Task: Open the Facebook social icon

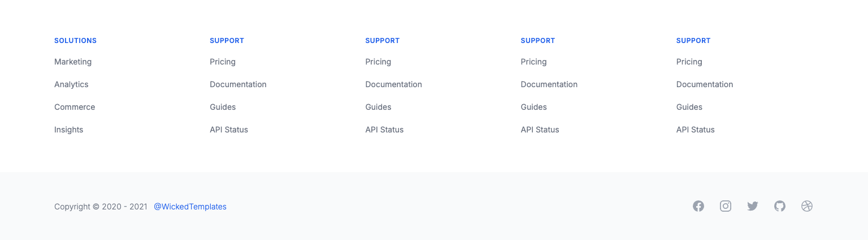Action: [x=698, y=206]
